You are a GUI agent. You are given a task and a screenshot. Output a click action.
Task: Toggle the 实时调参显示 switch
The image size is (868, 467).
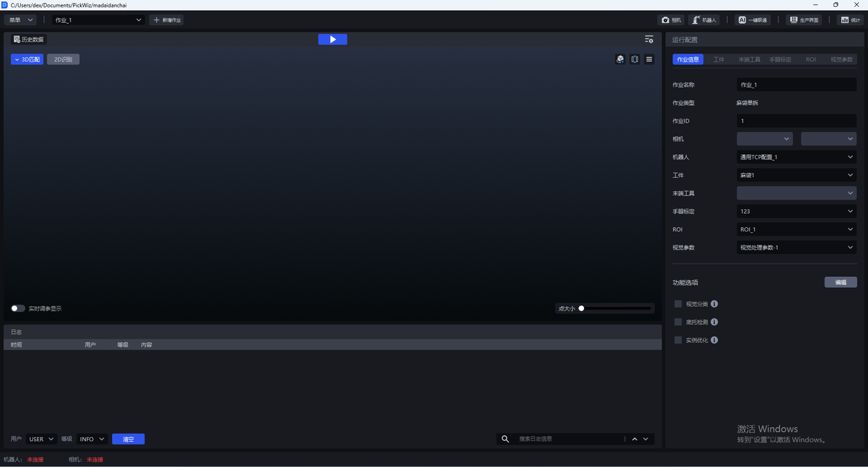click(x=18, y=308)
